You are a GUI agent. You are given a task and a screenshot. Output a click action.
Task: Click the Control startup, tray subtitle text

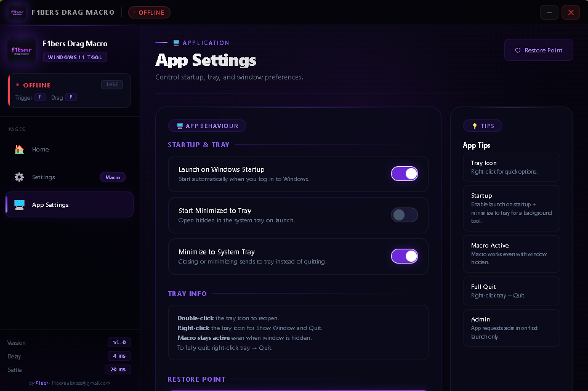coord(229,77)
